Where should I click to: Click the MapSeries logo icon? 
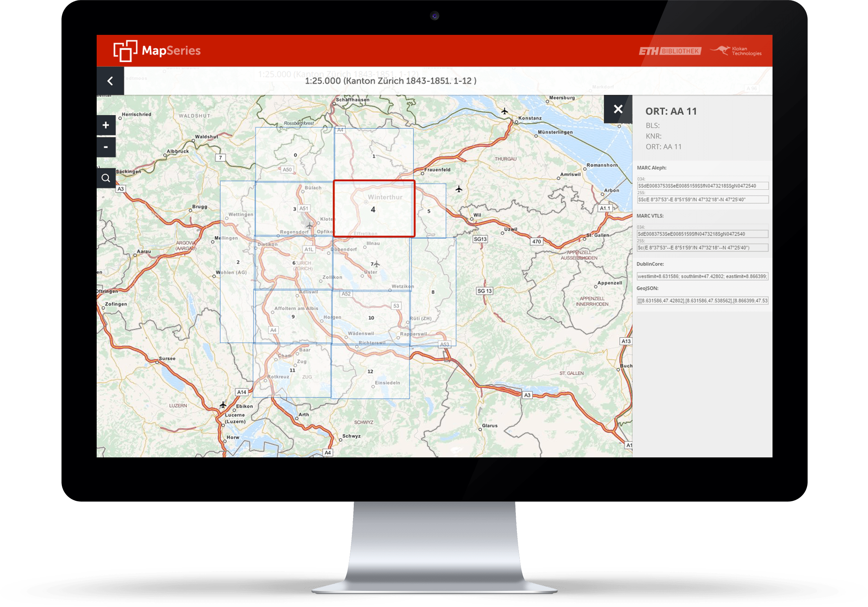tap(125, 51)
